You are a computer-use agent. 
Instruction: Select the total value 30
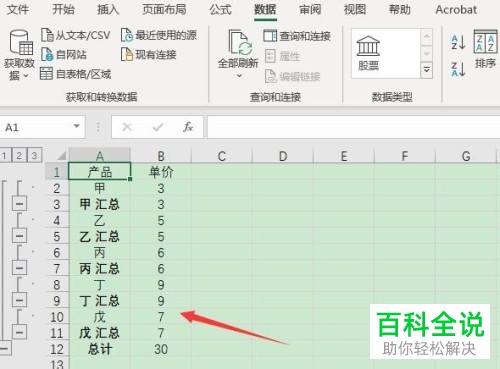point(161,349)
